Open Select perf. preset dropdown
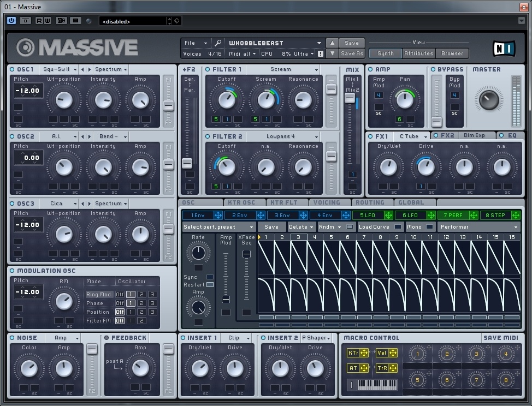The width and height of the screenshot is (532, 406). (x=219, y=227)
